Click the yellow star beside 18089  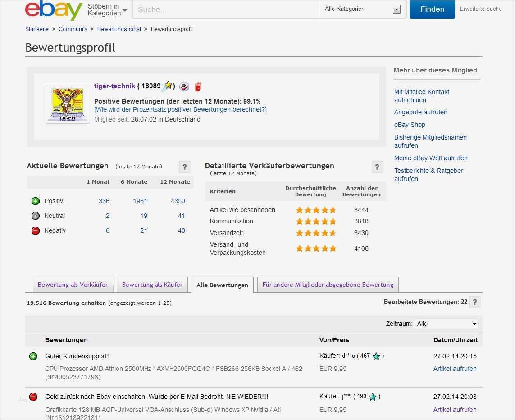point(168,86)
